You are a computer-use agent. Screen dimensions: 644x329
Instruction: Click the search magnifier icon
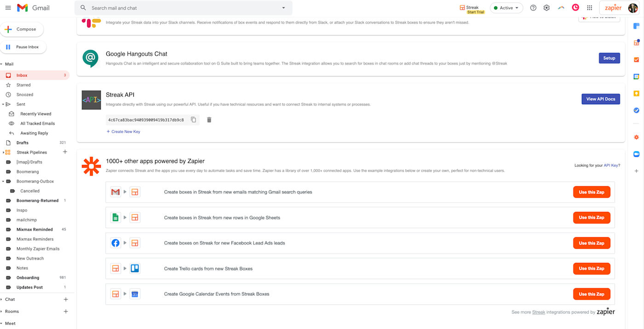(x=83, y=8)
